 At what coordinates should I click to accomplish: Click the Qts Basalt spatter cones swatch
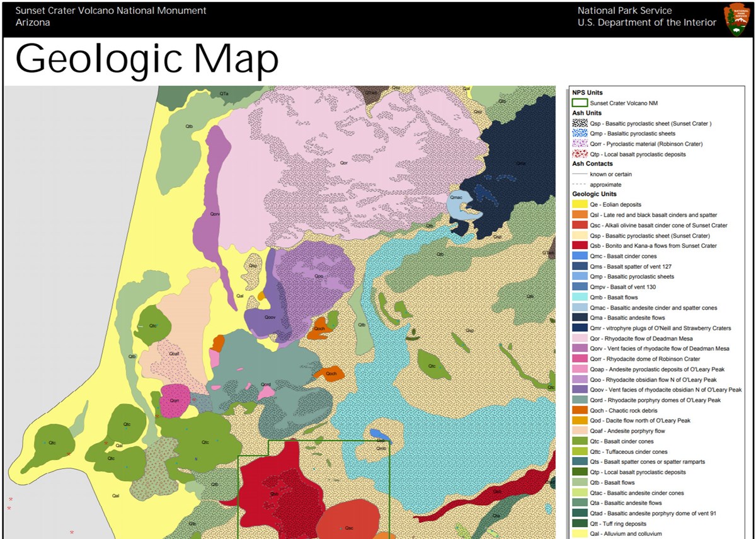click(x=580, y=462)
